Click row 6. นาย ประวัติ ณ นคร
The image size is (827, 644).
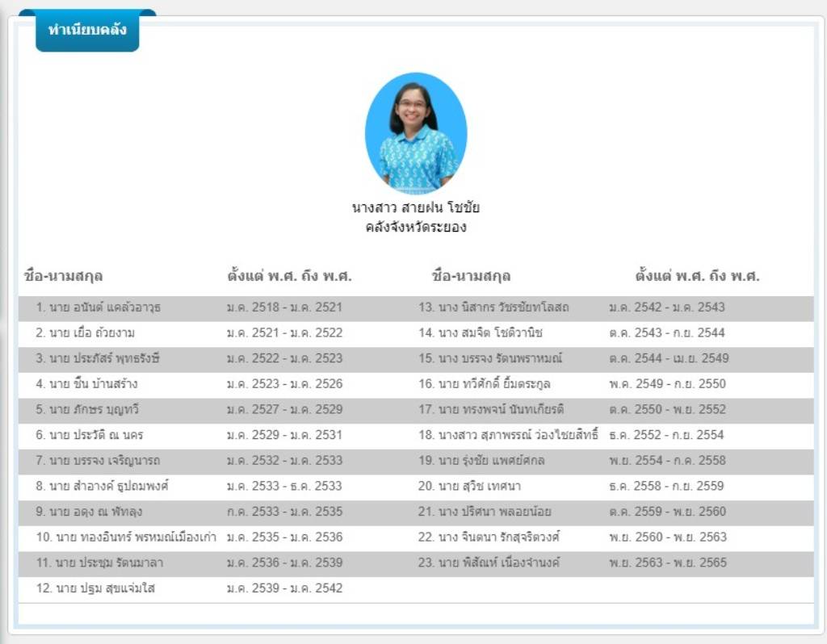point(90,435)
